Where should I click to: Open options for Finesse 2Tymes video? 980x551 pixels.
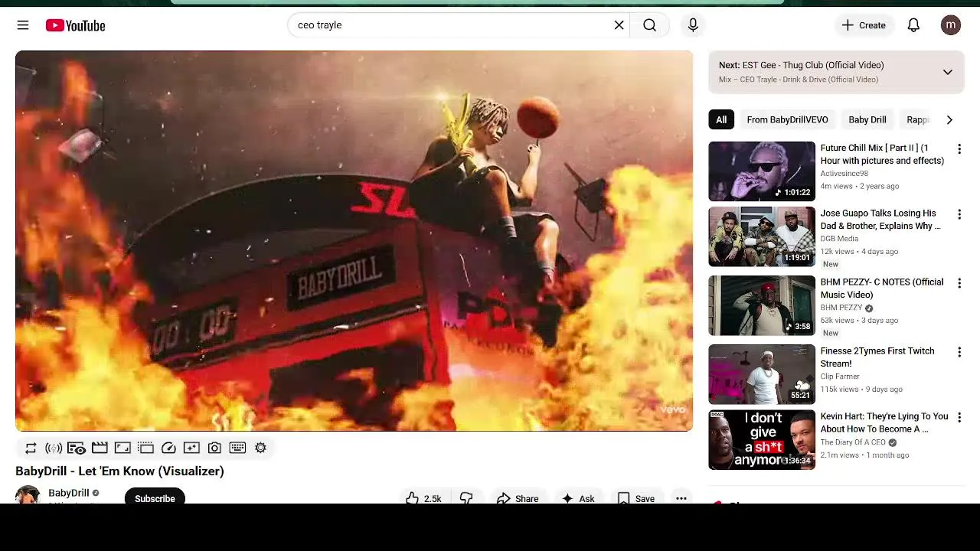tap(959, 352)
